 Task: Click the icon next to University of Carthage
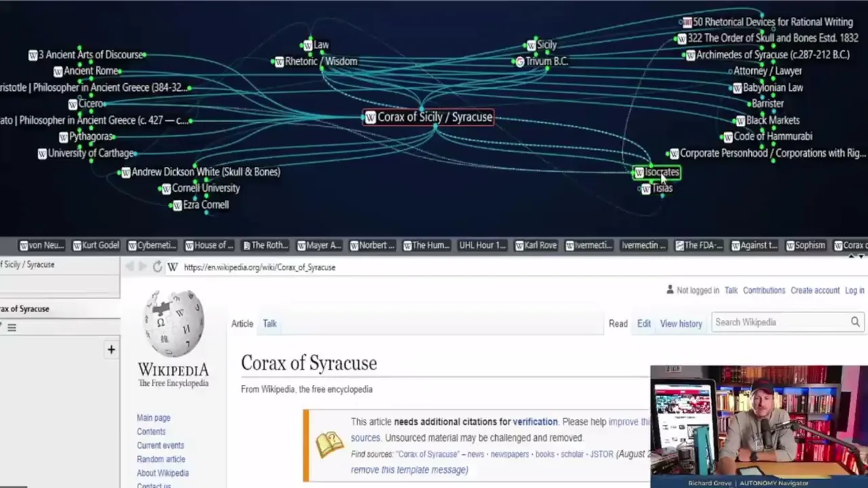tap(42, 154)
